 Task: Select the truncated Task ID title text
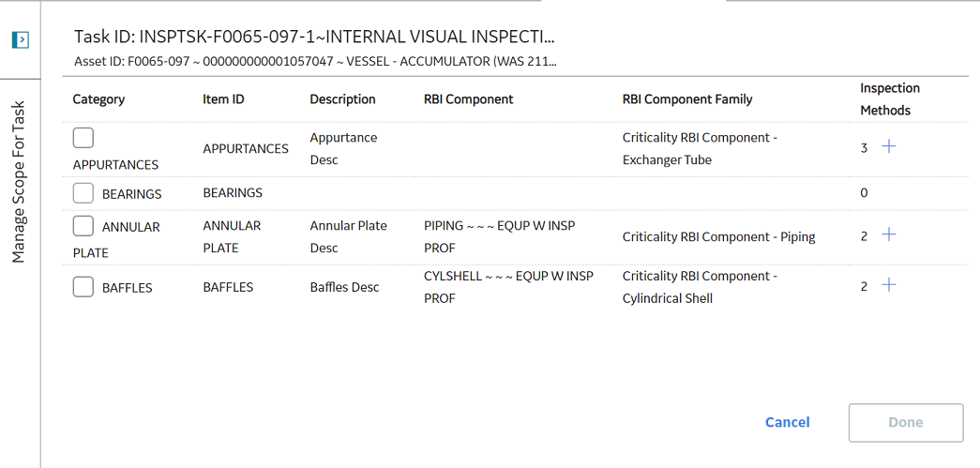(x=314, y=37)
